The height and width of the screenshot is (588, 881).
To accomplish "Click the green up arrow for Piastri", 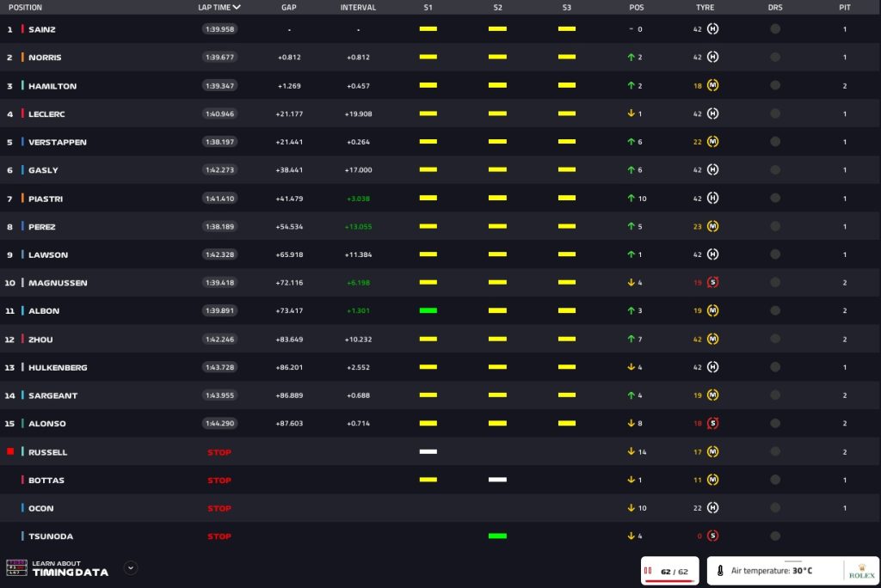I will (x=631, y=199).
